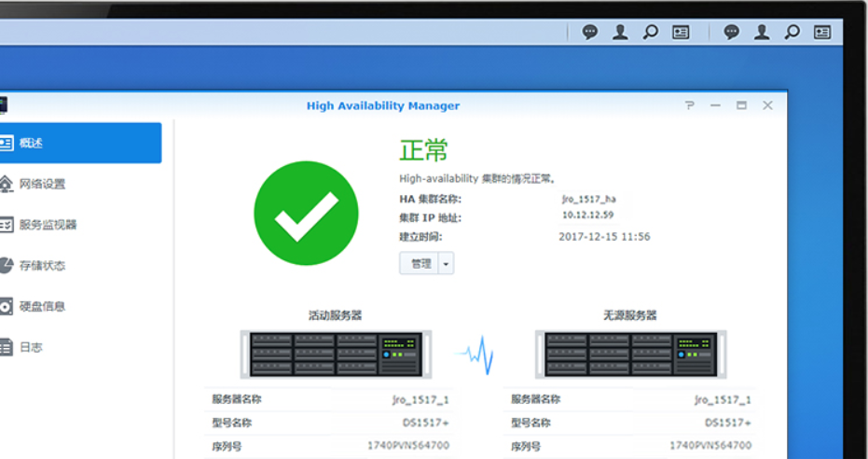The height and width of the screenshot is (459, 868).
Task: Open 网络设置 network settings in sidebar
Action: pyautogui.click(x=42, y=184)
